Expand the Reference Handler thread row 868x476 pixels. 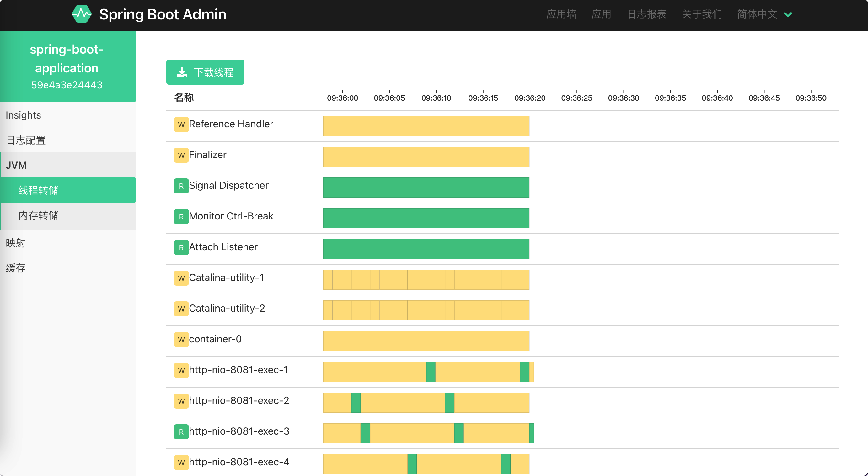click(x=502, y=126)
